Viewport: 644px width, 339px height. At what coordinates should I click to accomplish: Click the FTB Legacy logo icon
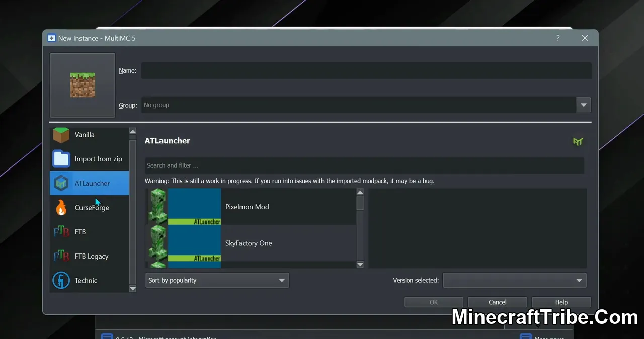[x=61, y=256]
